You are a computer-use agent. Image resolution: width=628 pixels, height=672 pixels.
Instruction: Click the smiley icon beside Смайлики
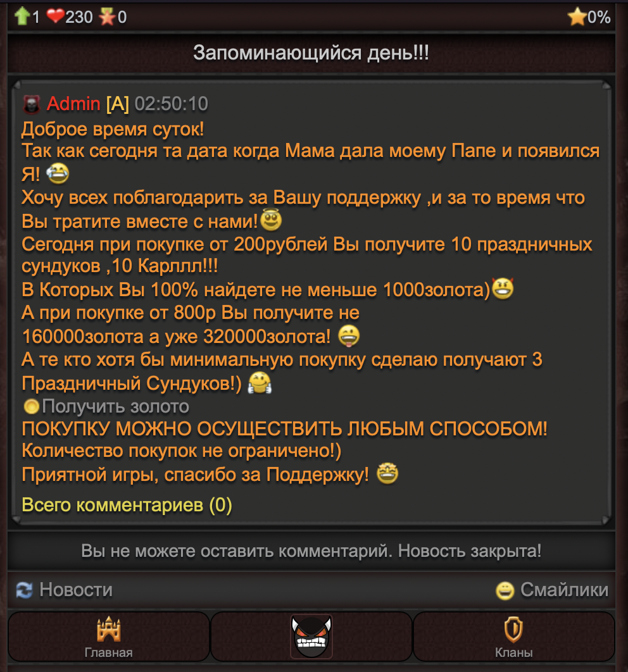click(x=505, y=590)
